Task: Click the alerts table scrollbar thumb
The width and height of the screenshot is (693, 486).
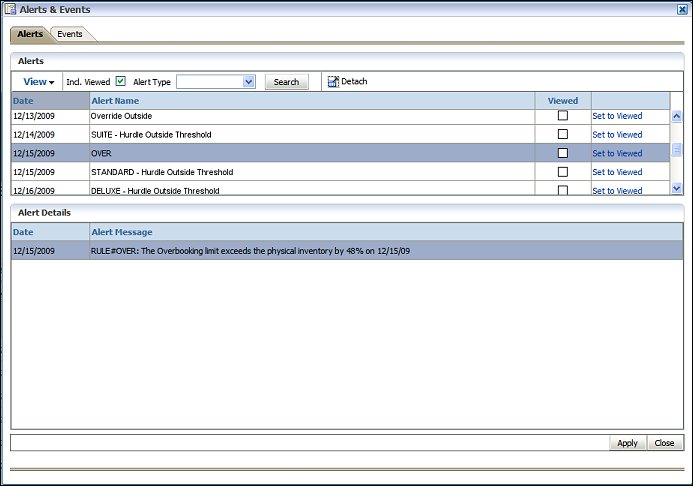Action: tap(676, 149)
